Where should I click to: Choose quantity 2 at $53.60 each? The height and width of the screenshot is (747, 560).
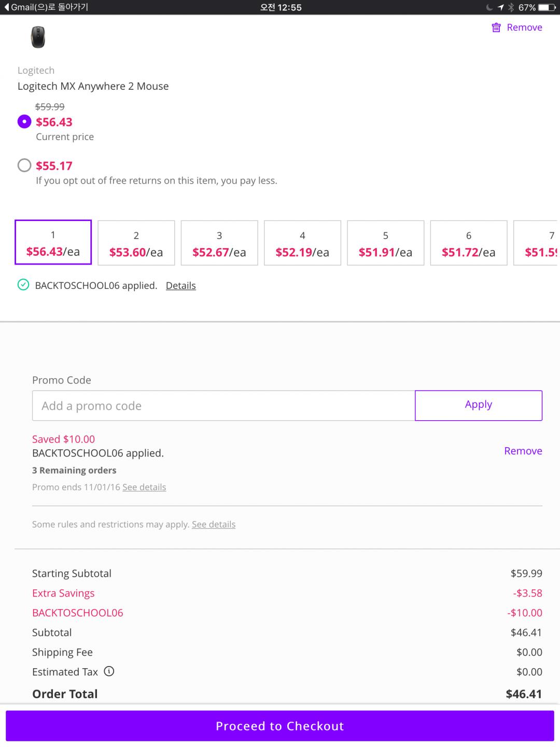136,243
